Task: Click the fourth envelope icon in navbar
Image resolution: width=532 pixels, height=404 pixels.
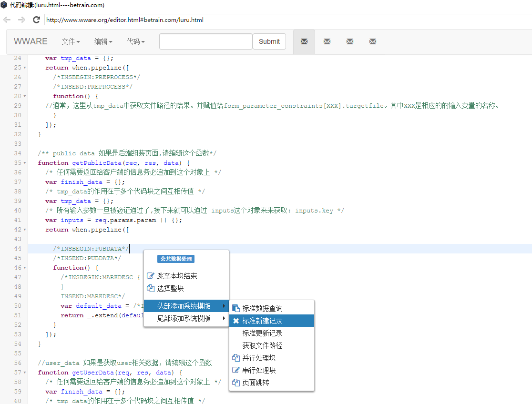Action: (x=372, y=41)
